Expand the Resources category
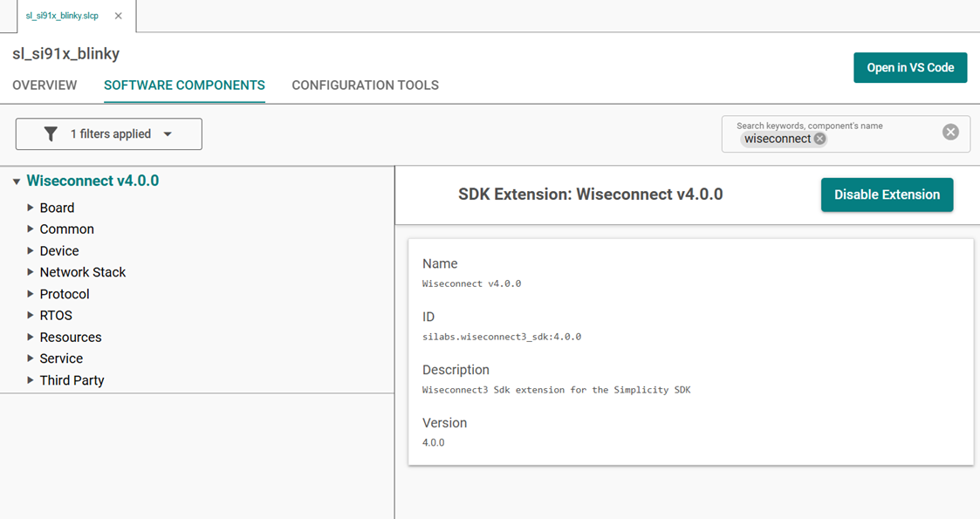The image size is (980, 519). click(x=70, y=337)
